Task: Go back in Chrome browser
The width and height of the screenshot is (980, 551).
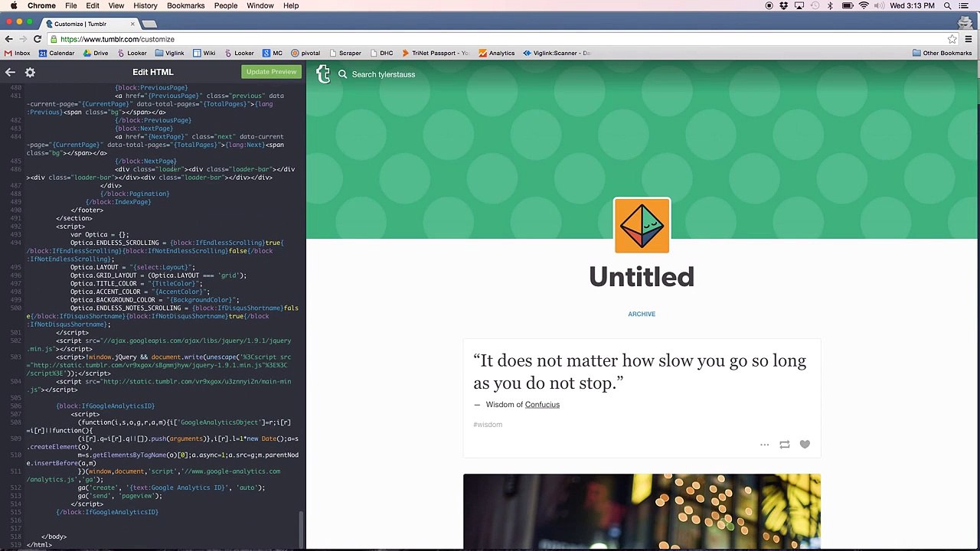Action: [8, 39]
